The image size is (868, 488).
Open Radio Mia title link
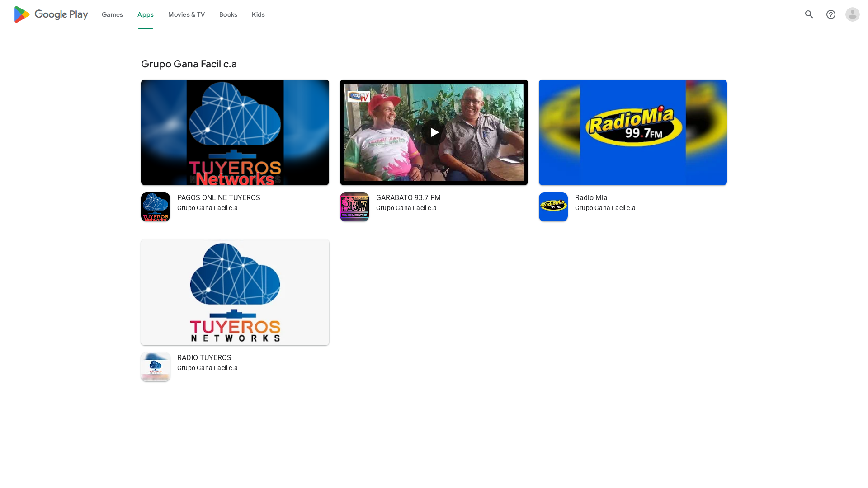591,198
